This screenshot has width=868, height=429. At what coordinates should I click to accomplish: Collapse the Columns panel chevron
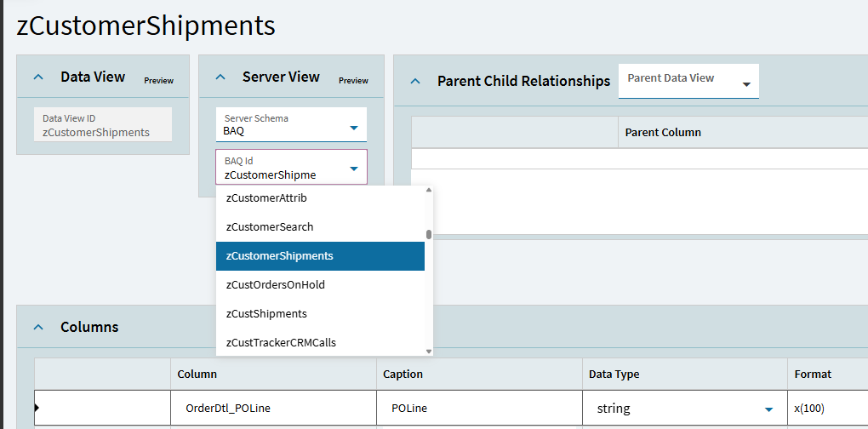[x=37, y=327]
